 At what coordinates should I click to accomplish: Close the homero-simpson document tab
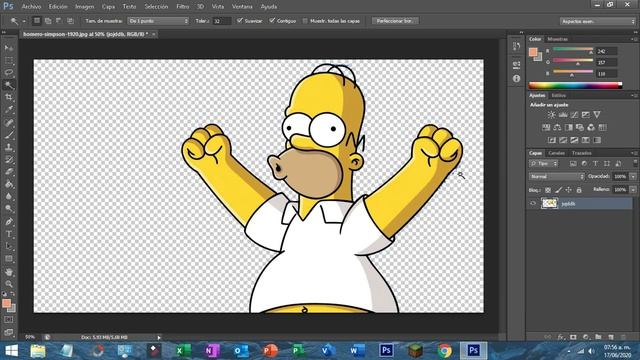click(154, 35)
